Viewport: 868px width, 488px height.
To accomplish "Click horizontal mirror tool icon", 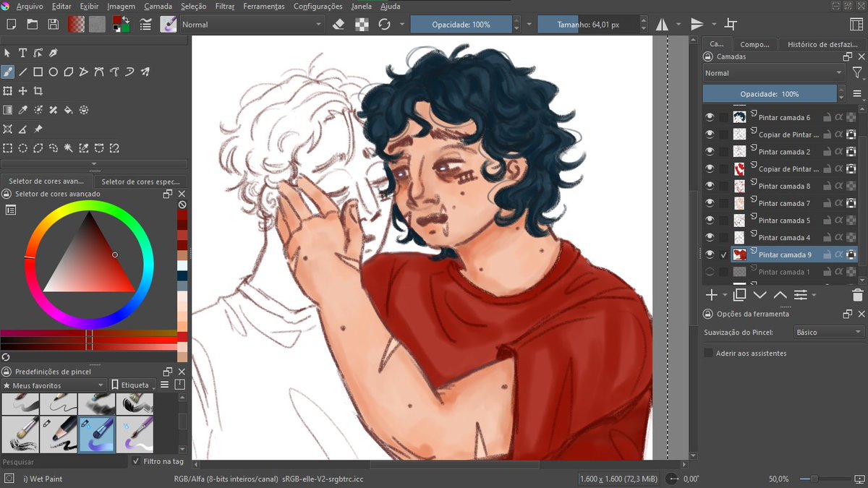I will click(662, 24).
